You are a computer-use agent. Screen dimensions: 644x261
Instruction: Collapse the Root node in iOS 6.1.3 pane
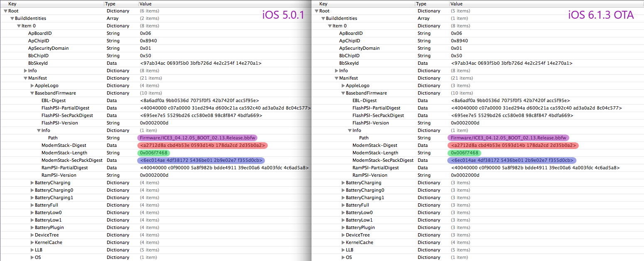point(316,11)
